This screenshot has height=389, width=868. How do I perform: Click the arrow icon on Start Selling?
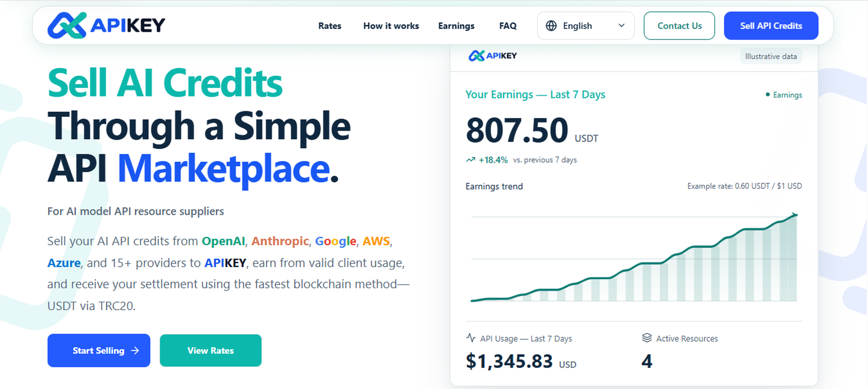135,351
